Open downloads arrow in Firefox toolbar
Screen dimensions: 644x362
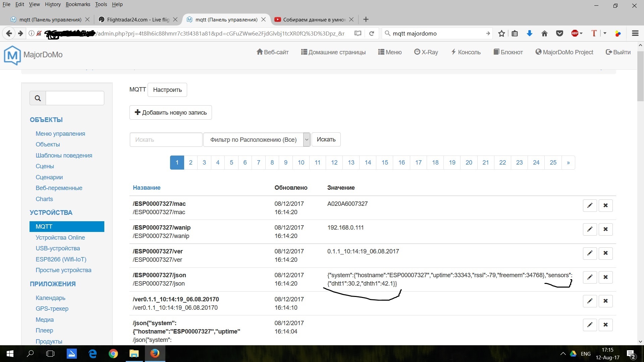coord(530,34)
